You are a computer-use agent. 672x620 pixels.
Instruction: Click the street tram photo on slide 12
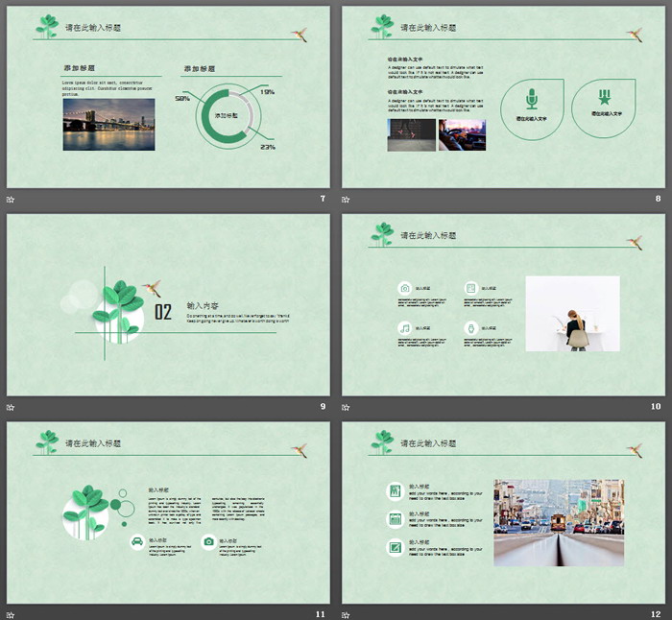click(558, 523)
